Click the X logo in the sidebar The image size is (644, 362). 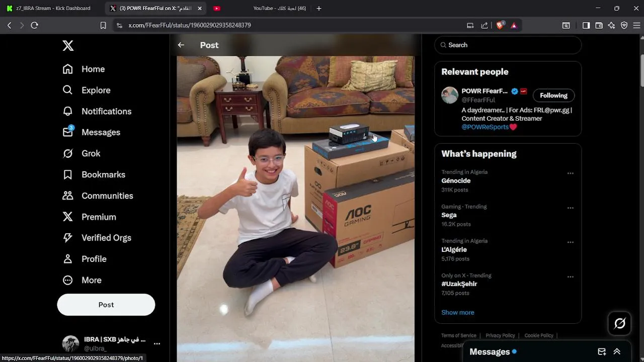[68, 46]
